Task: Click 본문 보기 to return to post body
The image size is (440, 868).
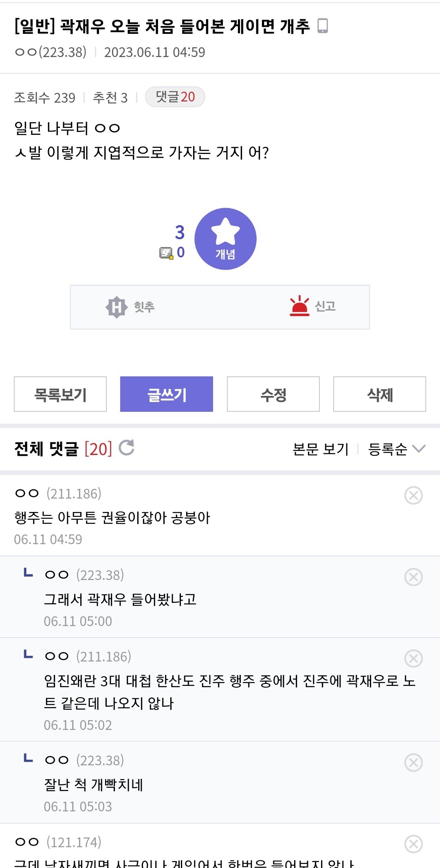Action: point(321,449)
